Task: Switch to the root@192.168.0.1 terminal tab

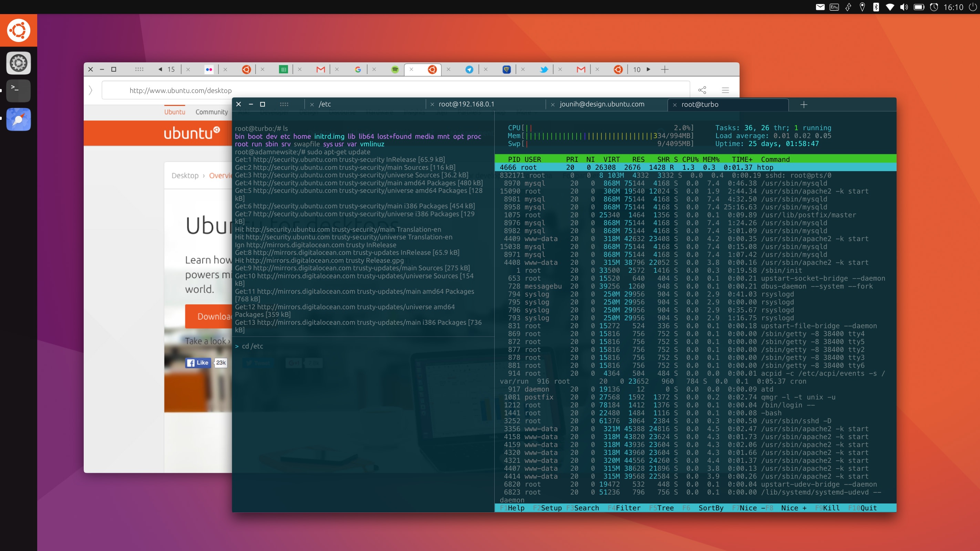Action: (466, 104)
